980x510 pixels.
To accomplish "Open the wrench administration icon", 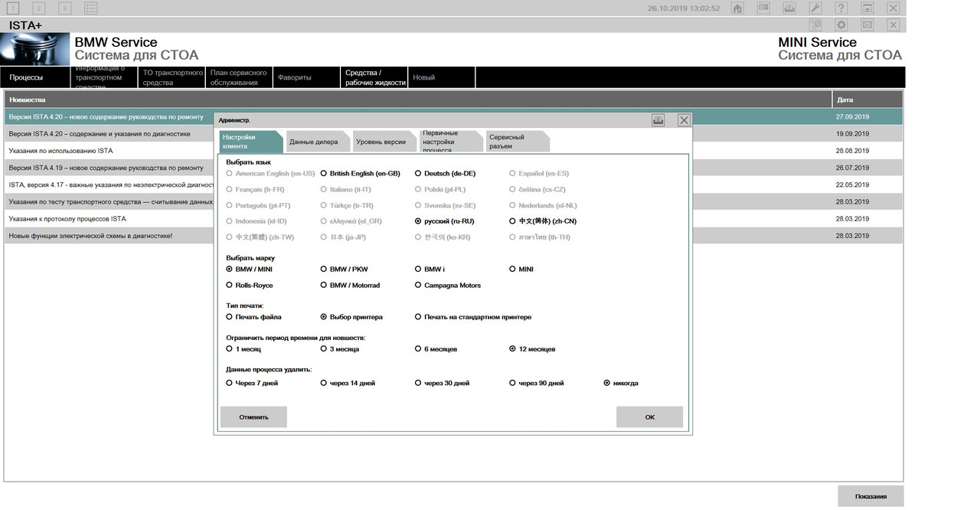I will pyautogui.click(x=815, y=8).
